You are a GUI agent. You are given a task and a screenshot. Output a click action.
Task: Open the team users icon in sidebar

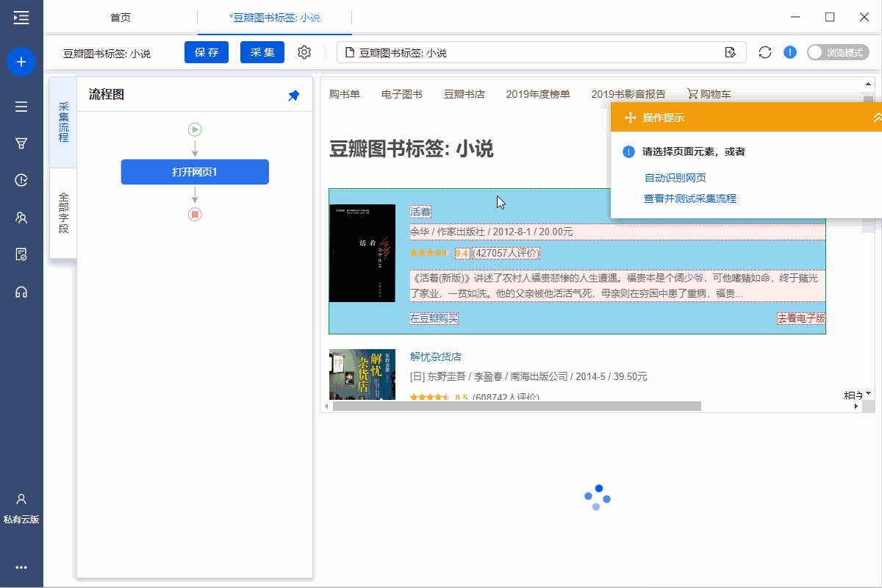point(21,218)
